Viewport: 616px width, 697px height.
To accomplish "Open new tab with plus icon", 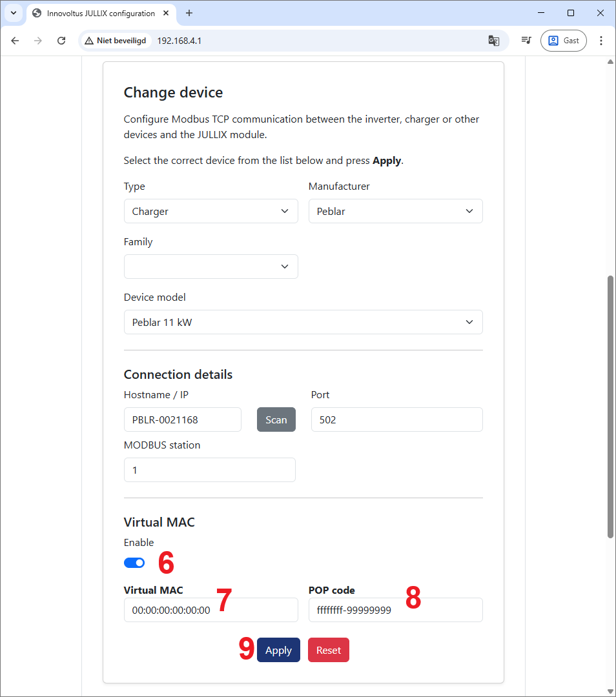I will point(189,13).
